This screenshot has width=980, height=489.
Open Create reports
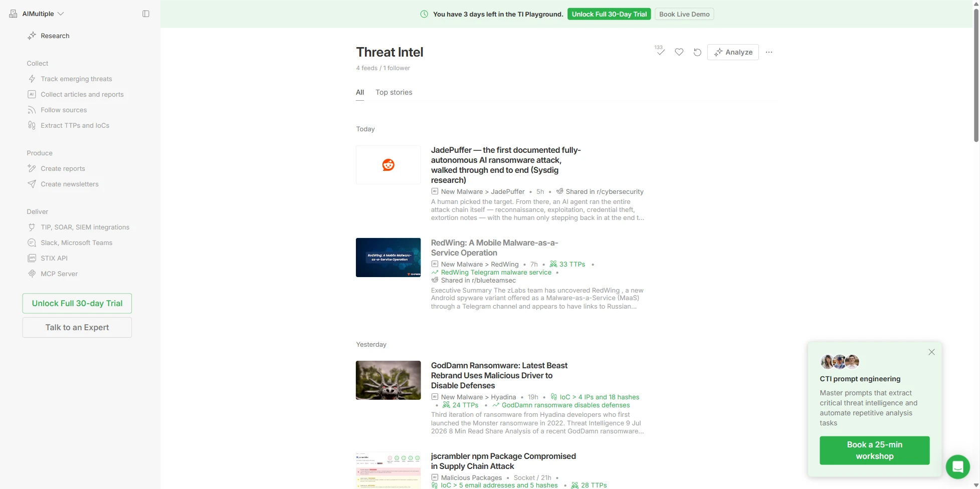point(63,168)
